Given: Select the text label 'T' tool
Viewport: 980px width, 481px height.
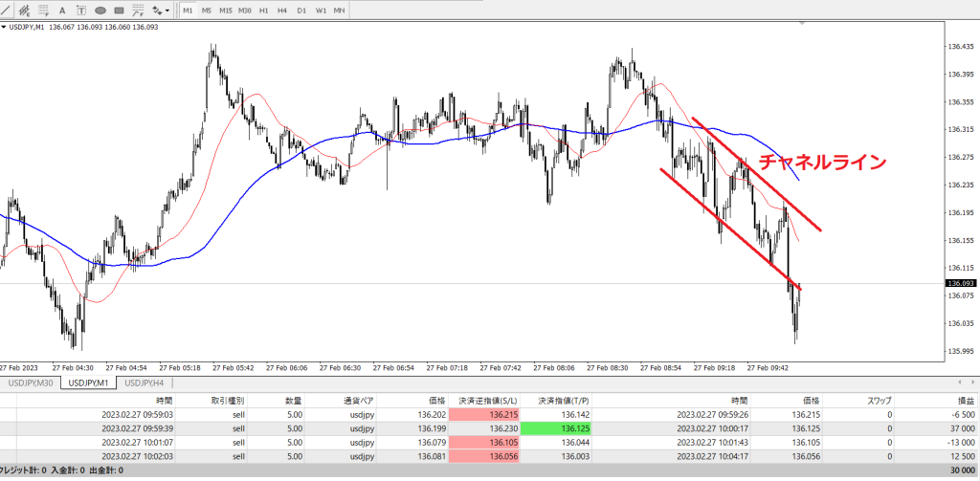Looking at the screenshot, I should 81,11.
